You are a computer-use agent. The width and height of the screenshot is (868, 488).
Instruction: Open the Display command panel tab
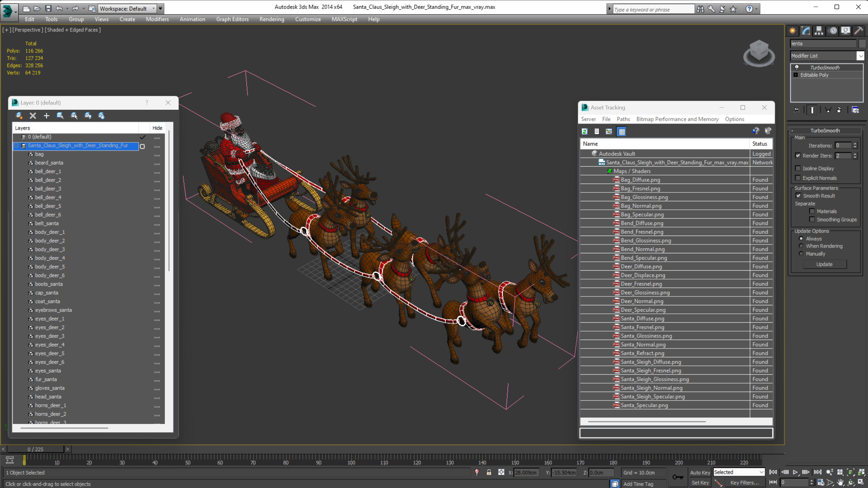coord(845,31)
